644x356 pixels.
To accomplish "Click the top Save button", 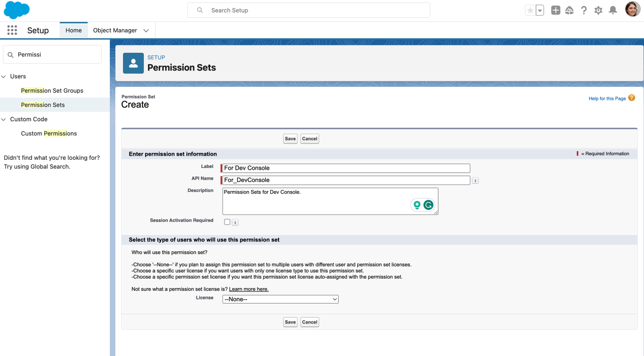I will point(290,139).
